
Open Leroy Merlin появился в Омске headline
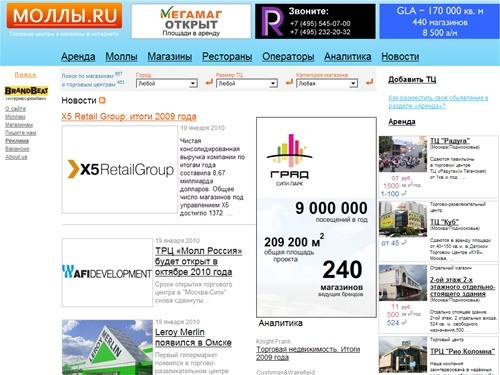[x=193, y=337]
